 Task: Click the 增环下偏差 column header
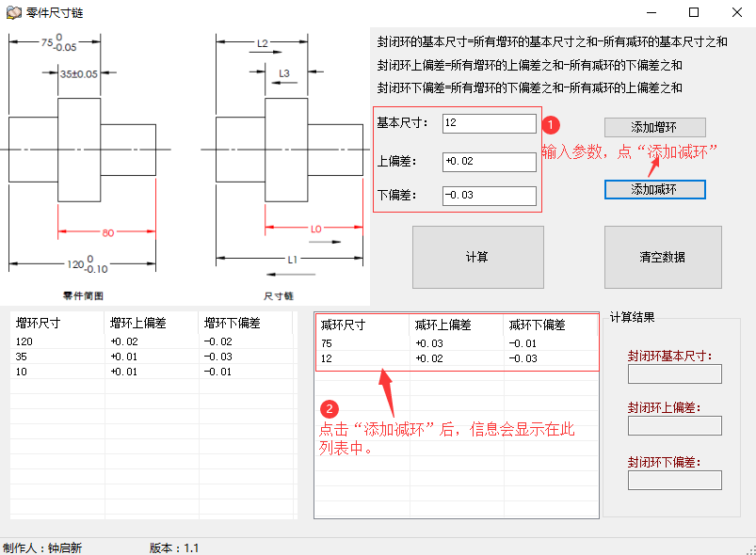(x=246, y=323)
